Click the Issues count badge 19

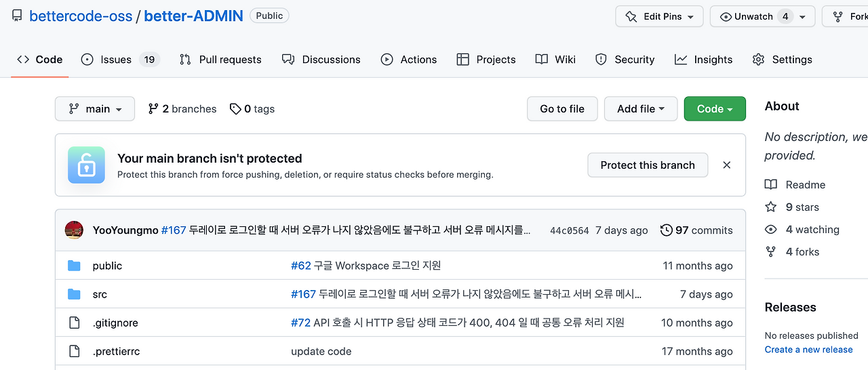(x=149, y=60)
